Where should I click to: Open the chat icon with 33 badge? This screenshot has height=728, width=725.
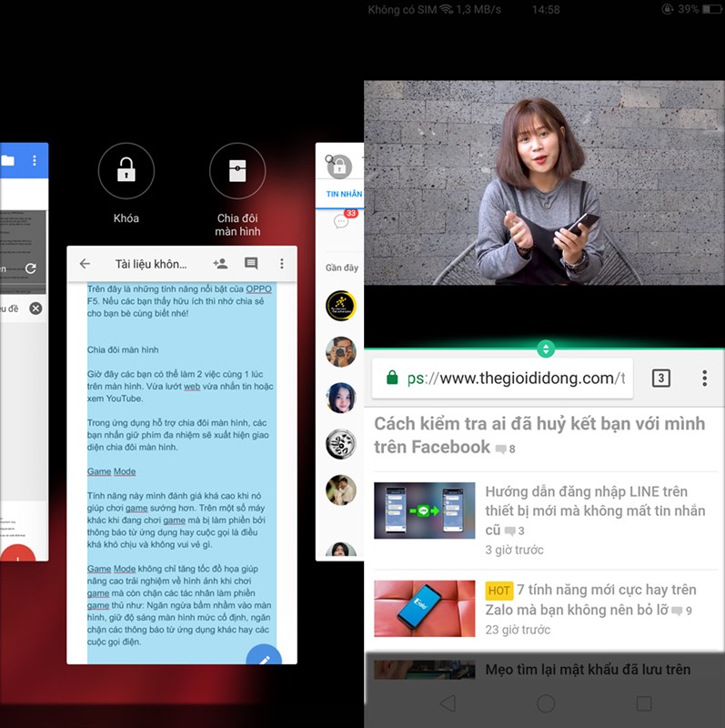point(341,221)
